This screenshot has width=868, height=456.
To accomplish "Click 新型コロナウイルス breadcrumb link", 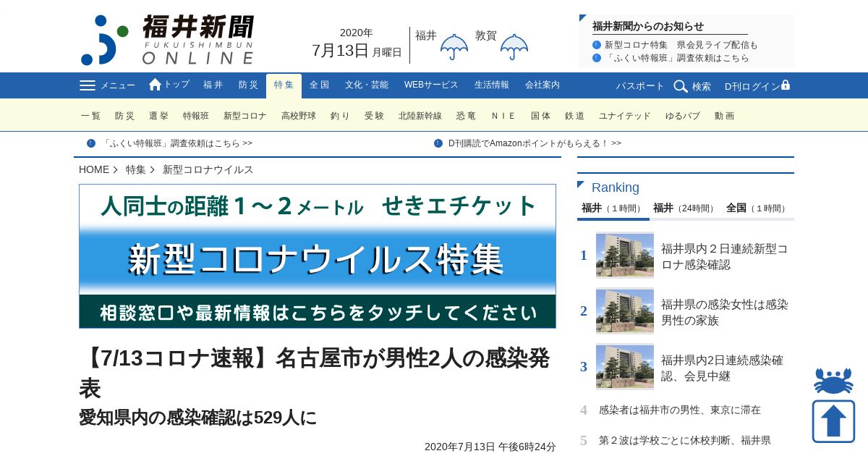I will (x=208, y=169).
